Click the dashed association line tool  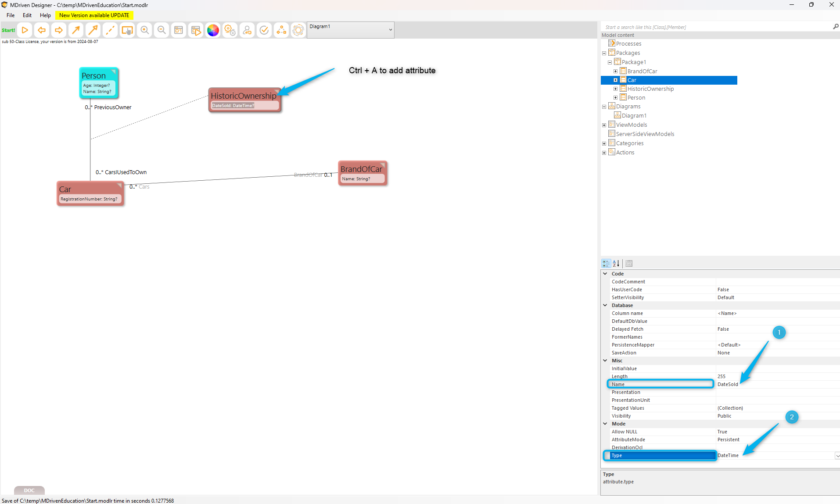[110, 30]
